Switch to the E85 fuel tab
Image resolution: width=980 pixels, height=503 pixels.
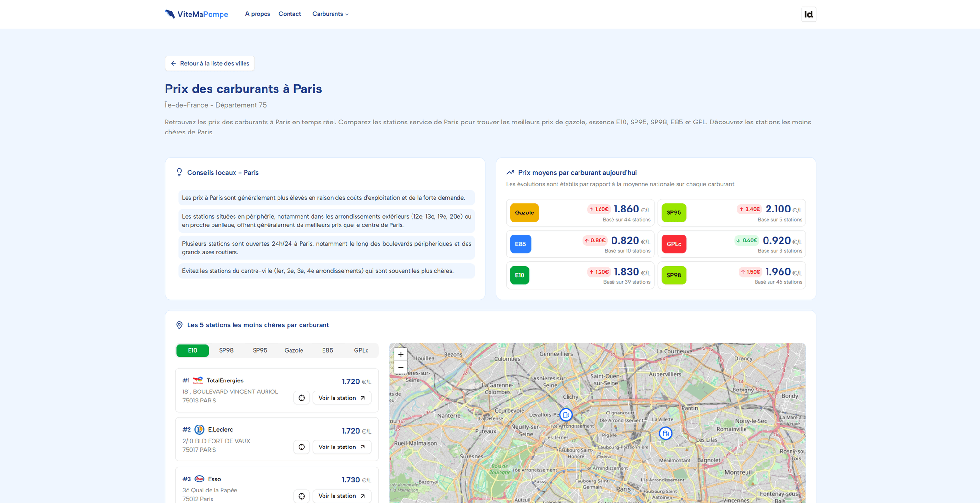(x=327, y=350)
